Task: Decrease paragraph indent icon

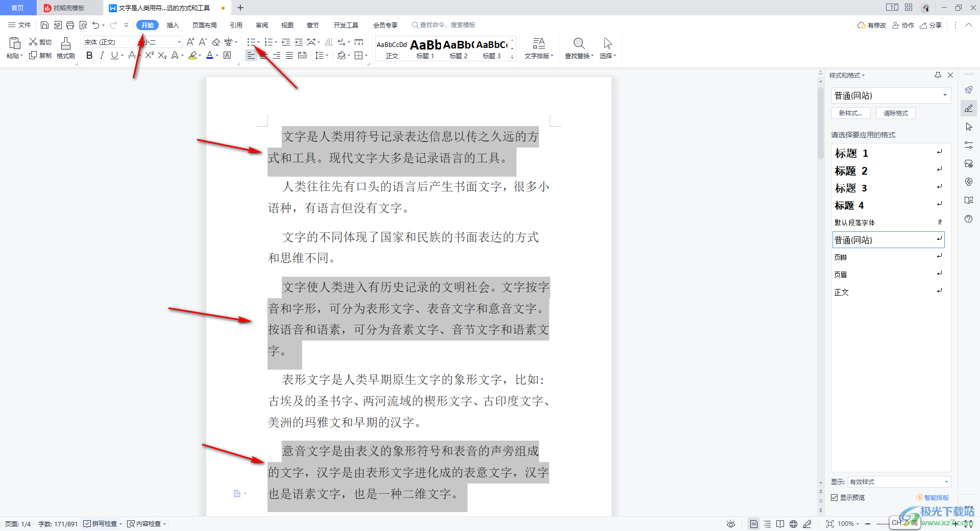Action: [x=286, y=42]
